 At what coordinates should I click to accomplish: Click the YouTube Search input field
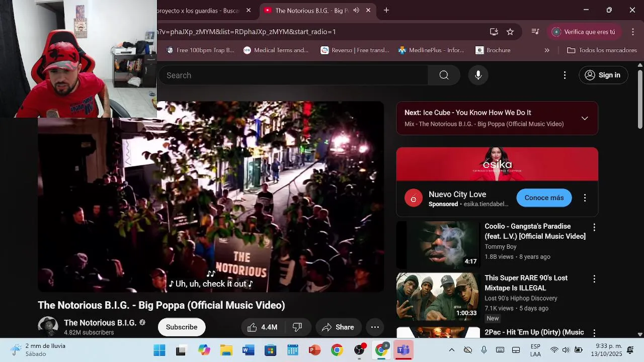(x=293, y=75)
